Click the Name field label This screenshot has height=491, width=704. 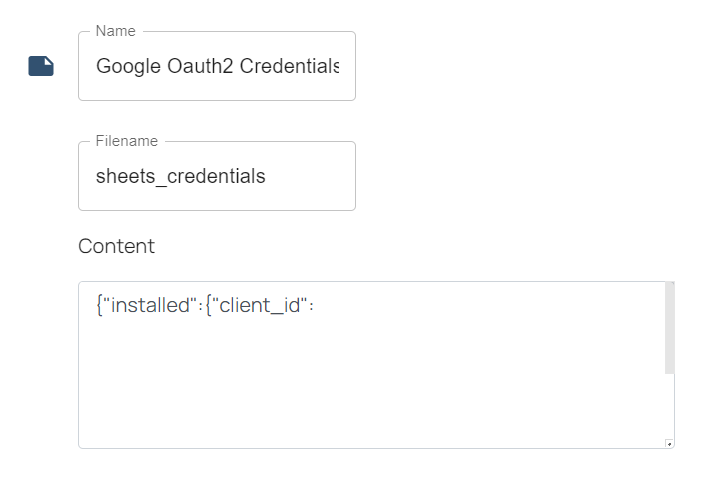tap(115, 31)
